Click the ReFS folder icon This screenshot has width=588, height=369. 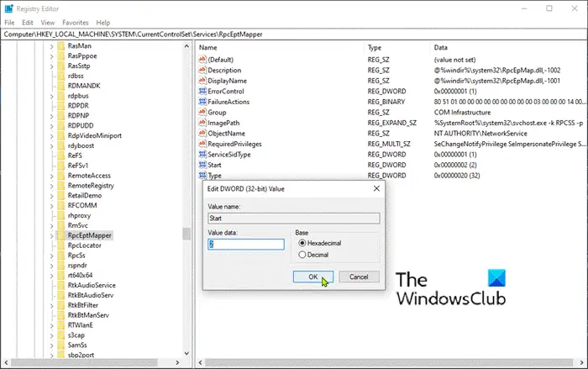61,156
